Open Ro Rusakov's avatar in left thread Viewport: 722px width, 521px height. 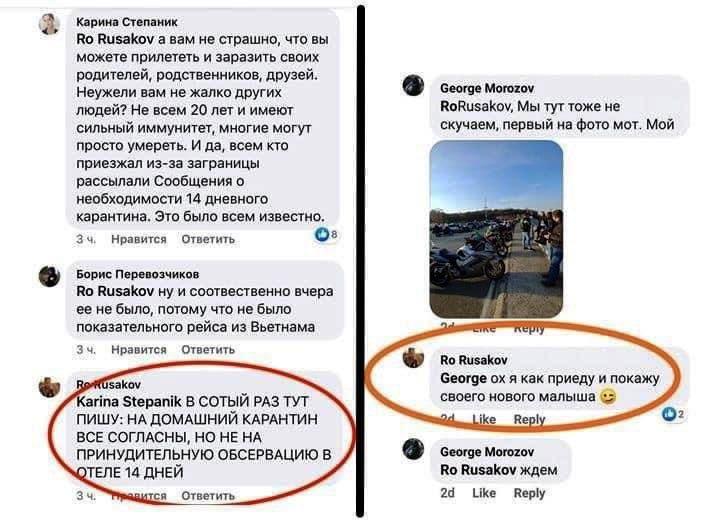point(49,387)
